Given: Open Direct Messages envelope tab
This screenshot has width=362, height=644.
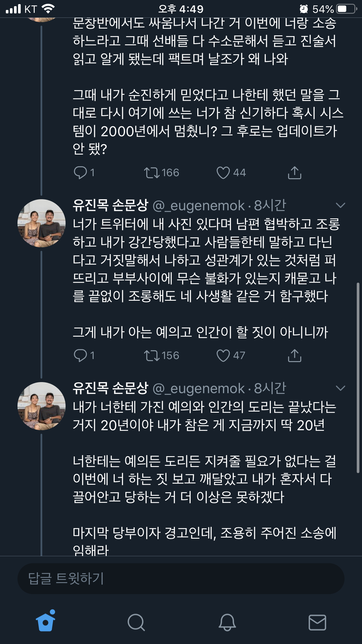Looking at the screenshot, I should click(317, 622).
